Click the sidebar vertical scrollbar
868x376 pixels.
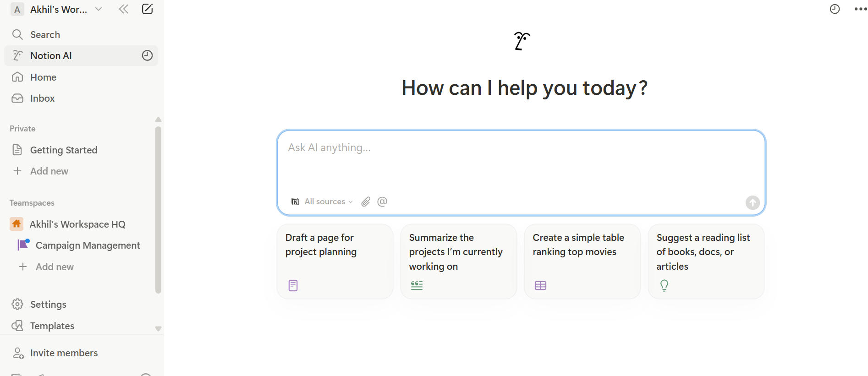(158, 210)
